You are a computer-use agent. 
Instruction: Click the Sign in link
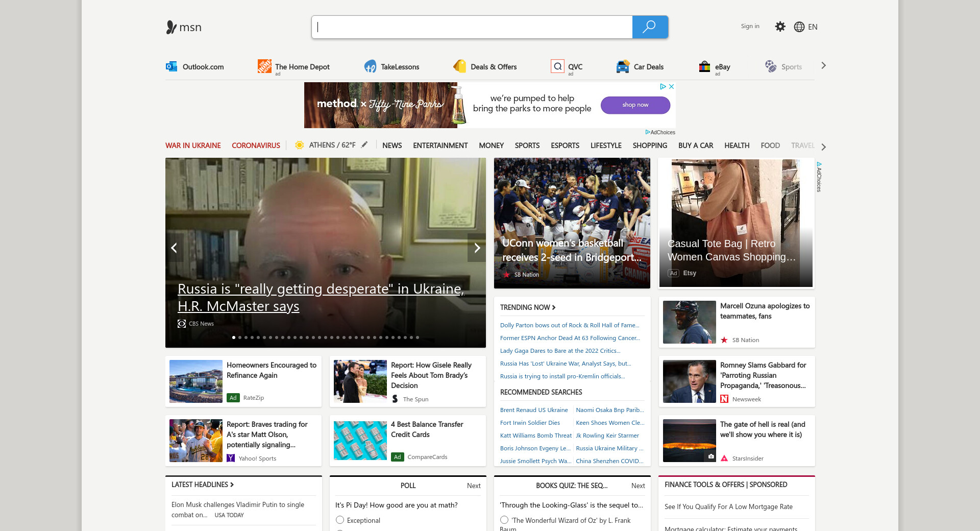[x=750, y=26]
